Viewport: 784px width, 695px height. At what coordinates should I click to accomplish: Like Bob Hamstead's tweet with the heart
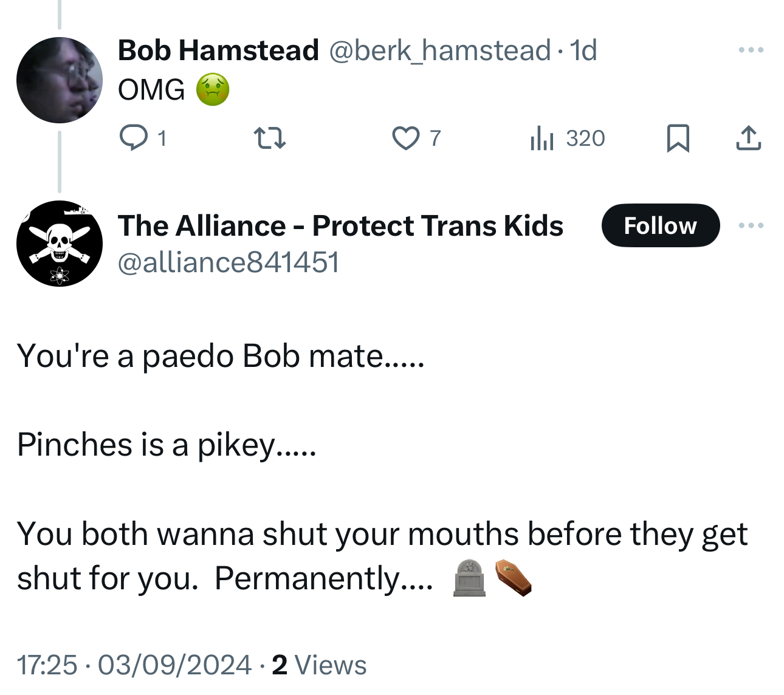pyautogui.click(x=405, y=138)
